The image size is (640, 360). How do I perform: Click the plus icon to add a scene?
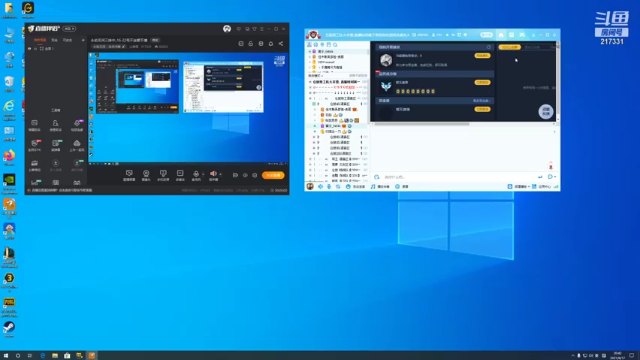[x=83, y=40]
